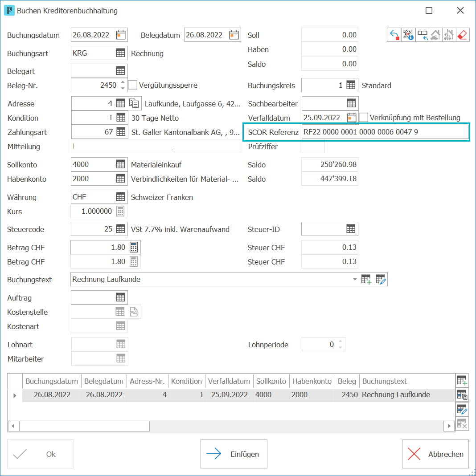
Task: Click the eraser icon in top toolbar
Action: point(462,35)
